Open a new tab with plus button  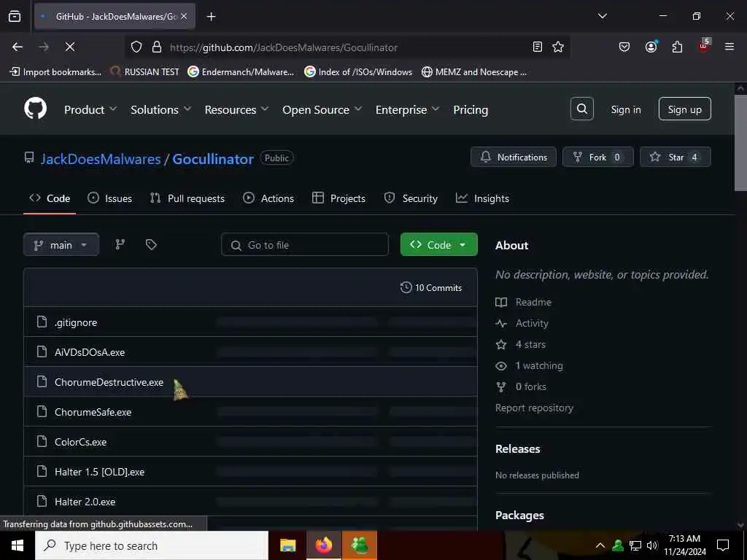point(211,17)
